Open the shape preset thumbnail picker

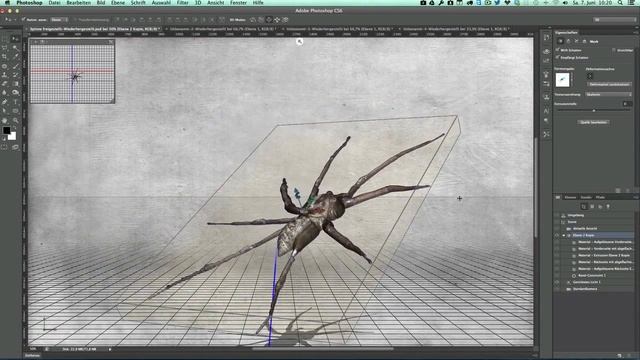562,80
